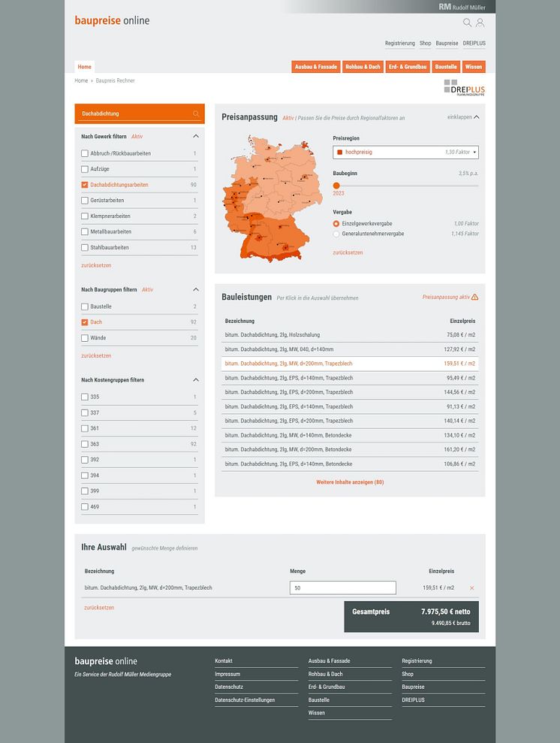Uncheck the Dachabdichtungsarbeiten checkbox
Image resolution: width=560 pixels, height=743 pixels.
click(85, 185)
